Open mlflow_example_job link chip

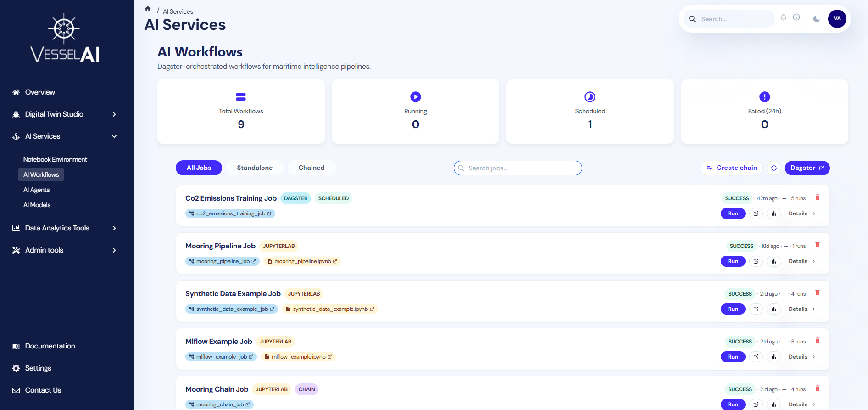[221, 357]
